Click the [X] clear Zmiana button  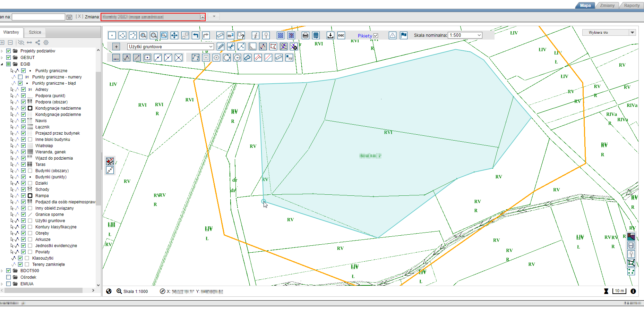click(79, 17)
